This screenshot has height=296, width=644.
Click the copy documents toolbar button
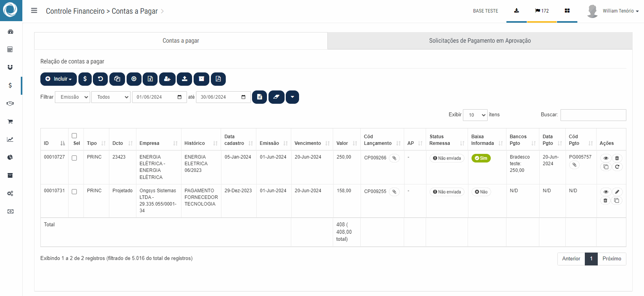click(117, 79)
